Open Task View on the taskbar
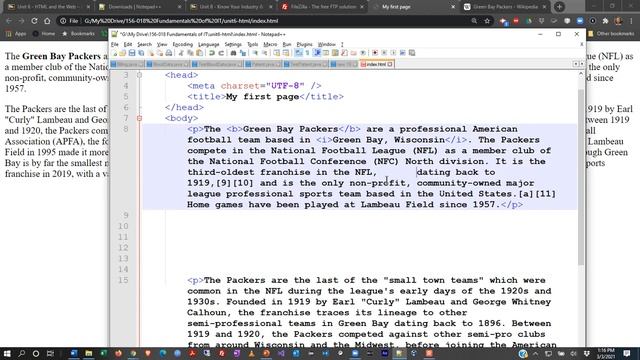 tap(50, 353)
